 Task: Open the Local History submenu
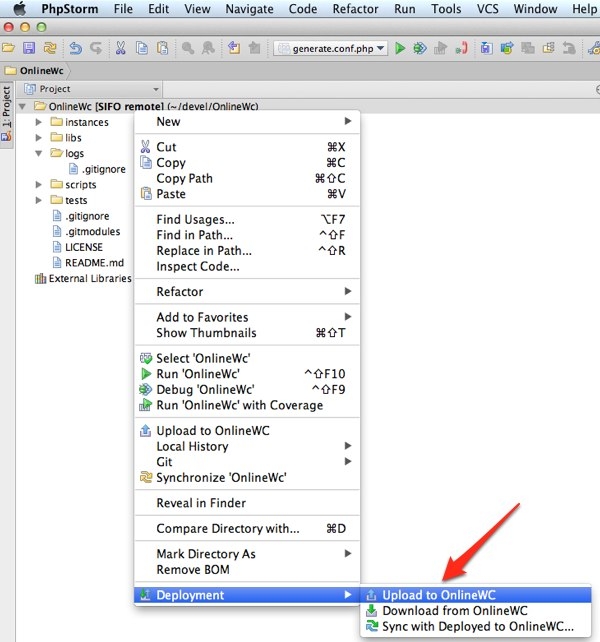(x=247, y=446)
